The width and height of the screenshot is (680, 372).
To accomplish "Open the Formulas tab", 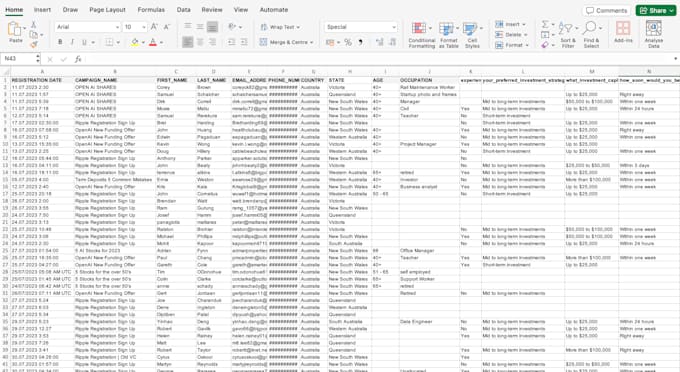I will tap(151, 10).
